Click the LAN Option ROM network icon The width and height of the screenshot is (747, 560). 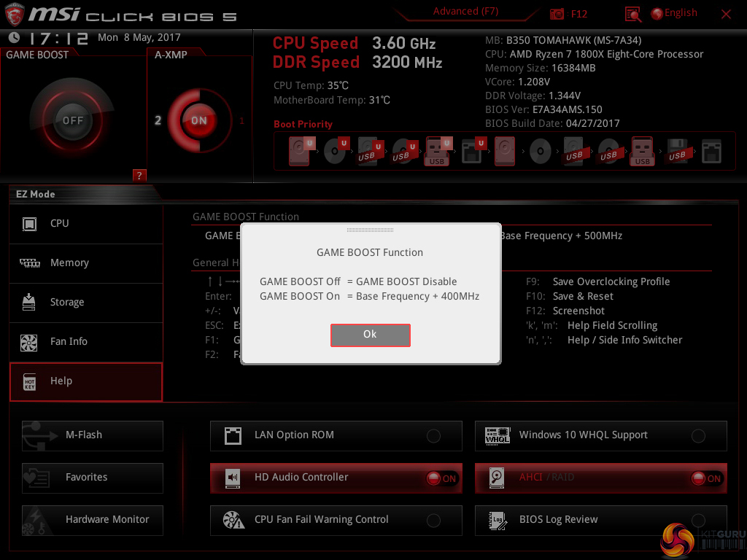(233, 435)
